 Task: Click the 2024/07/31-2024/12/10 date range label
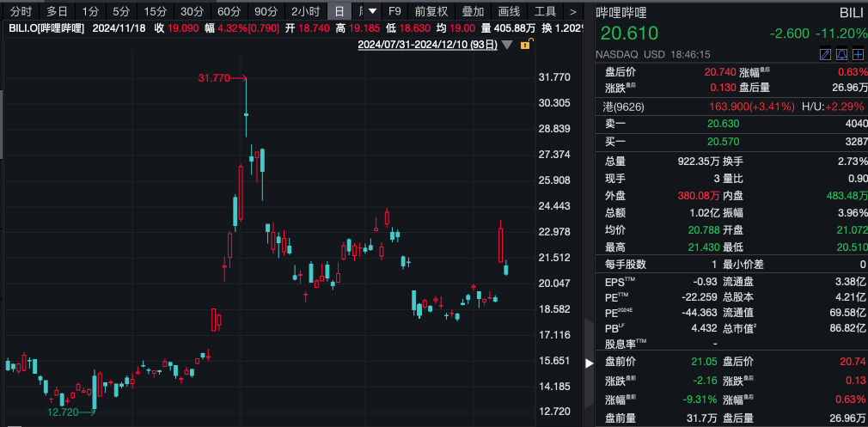[427, 44]
